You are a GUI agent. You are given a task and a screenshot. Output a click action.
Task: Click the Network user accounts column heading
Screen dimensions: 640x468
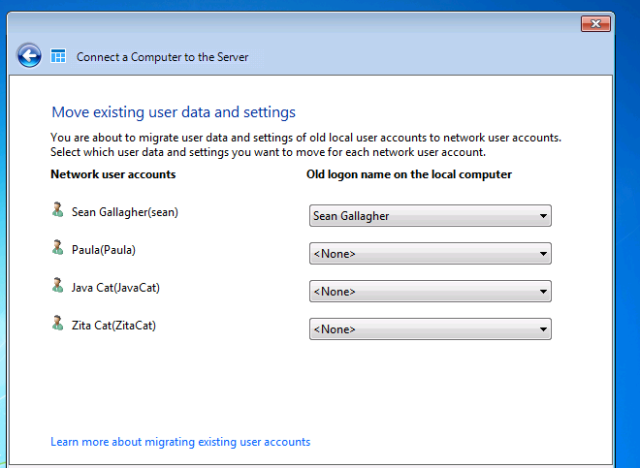113,174
